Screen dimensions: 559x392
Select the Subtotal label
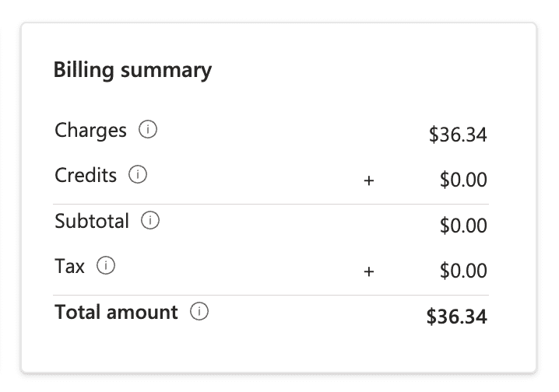click(92, 221)
